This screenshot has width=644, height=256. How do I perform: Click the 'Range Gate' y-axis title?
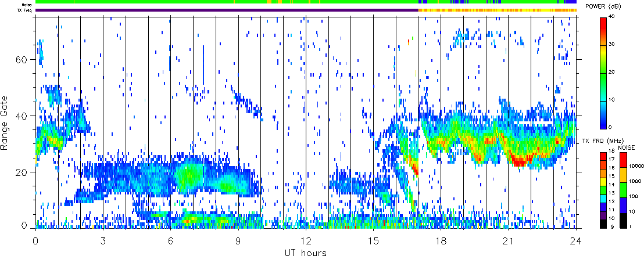[x=5, y=122]
